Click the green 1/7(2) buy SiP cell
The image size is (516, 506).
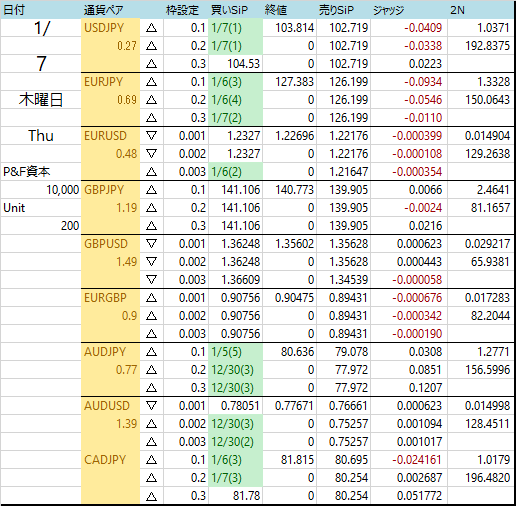(235, 118)
